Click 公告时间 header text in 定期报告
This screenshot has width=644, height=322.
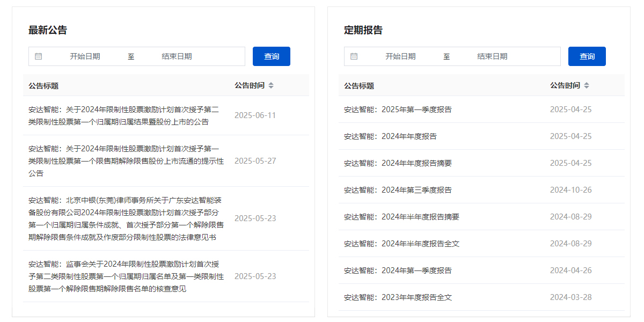tap(565, 85)
